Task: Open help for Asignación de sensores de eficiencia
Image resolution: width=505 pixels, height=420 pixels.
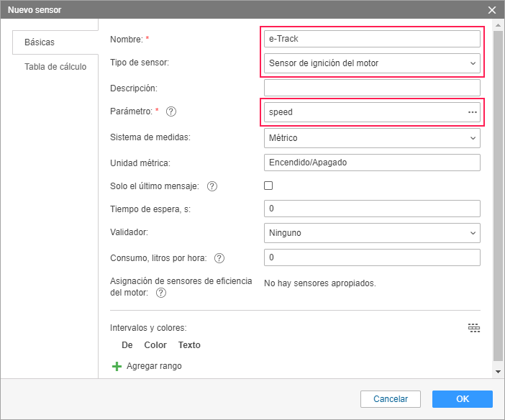Action: point(161,293)
